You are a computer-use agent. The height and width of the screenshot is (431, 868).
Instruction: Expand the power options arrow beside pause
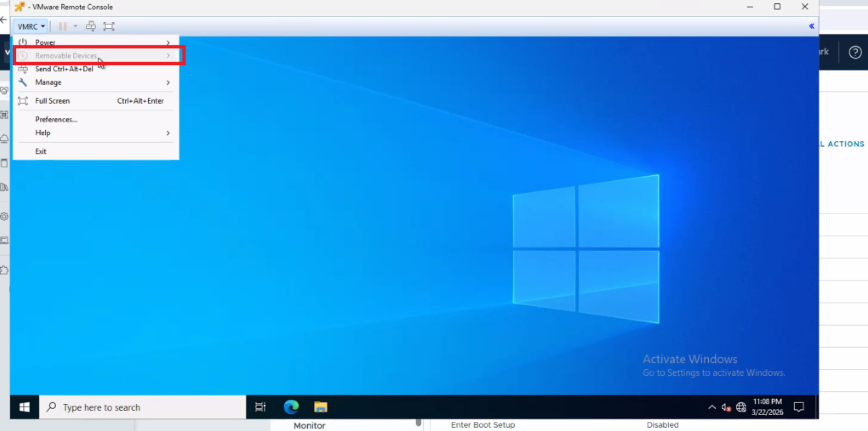click(x=75, y=26)
